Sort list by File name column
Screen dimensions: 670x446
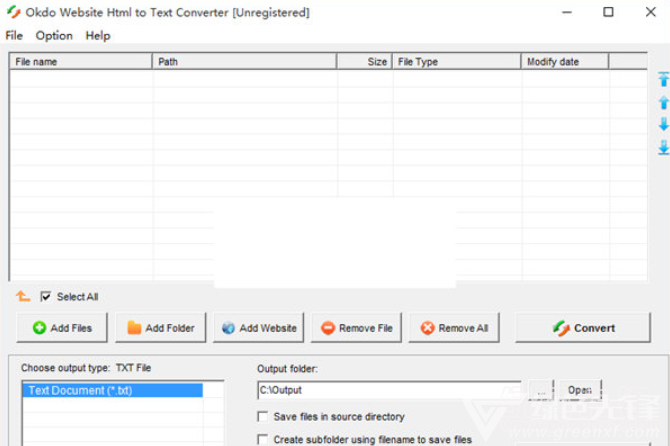click(81, 62)
